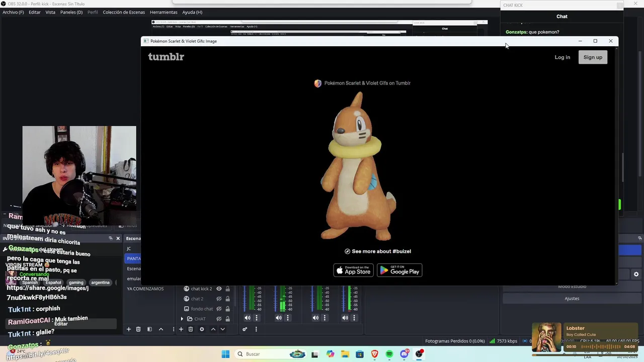The image size is (644, 362).
Task: Open Spotify from taskbar
Action: 389,354
